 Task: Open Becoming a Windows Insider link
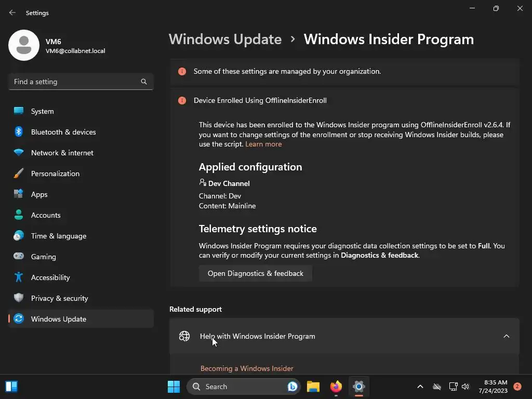(x=247, y=368)
